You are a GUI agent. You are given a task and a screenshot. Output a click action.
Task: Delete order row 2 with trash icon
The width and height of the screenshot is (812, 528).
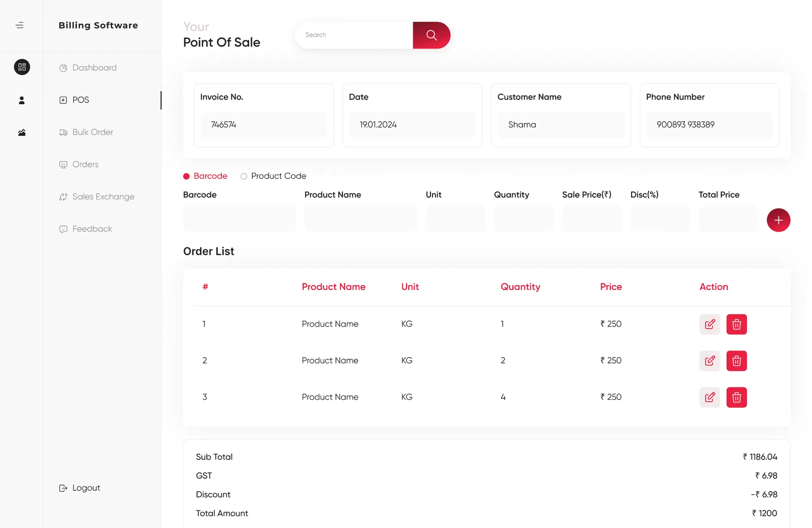click(x=736, y=361)
